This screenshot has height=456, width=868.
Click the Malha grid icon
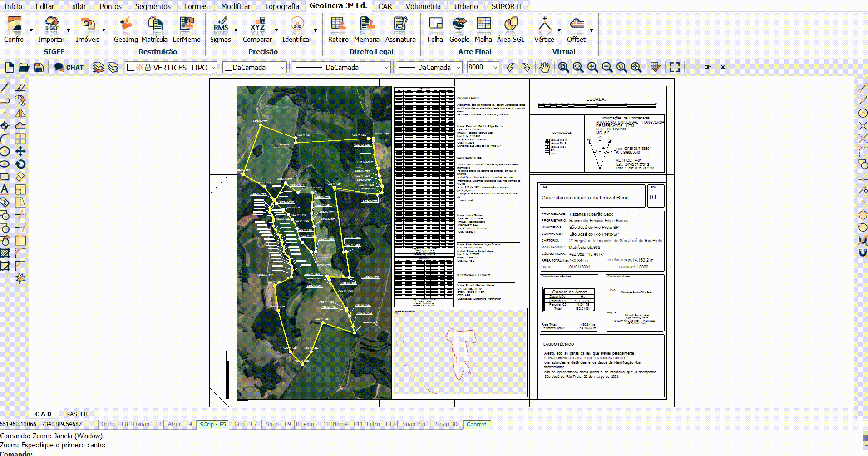(483, 30)
